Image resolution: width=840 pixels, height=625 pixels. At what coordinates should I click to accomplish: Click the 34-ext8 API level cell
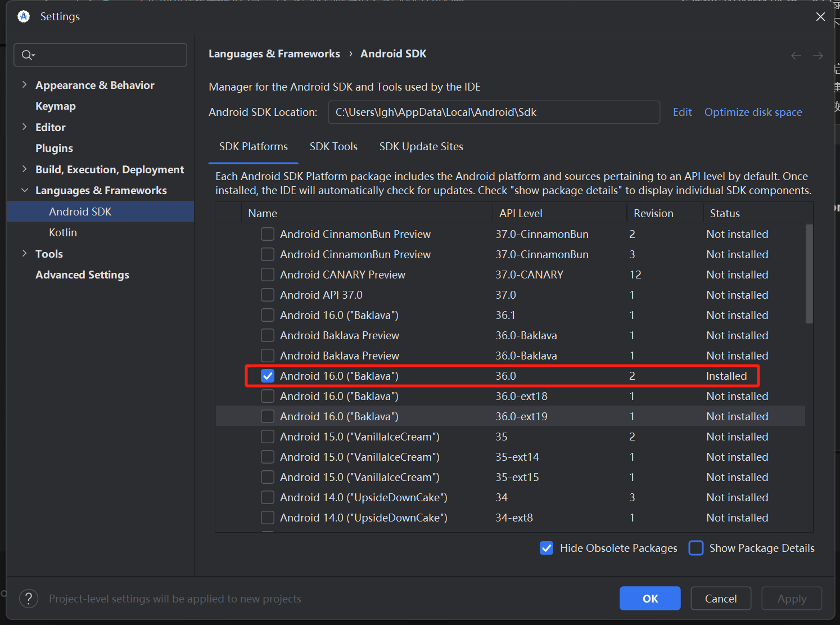click(x=514, y=518)
